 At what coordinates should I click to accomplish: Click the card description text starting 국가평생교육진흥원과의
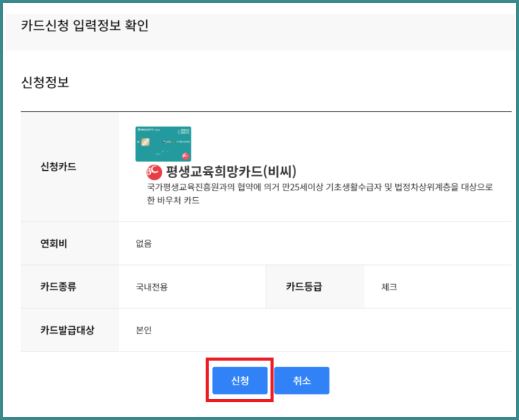coord(319,193)
